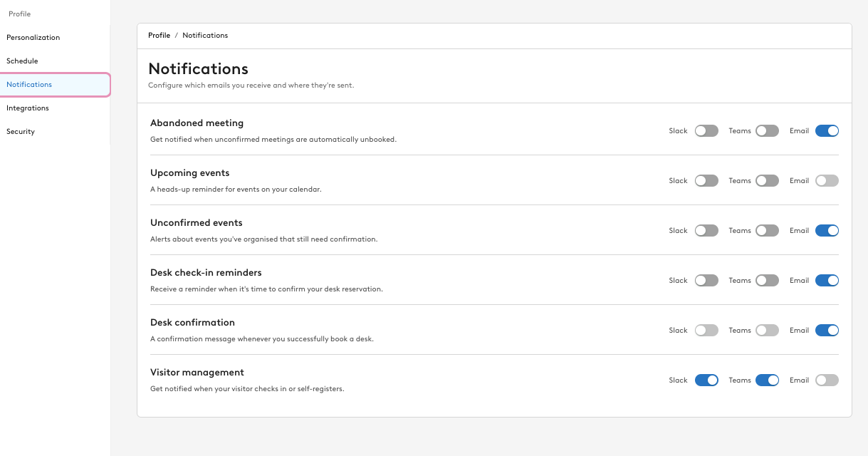Image resolution: width=868 pixels, height=456 pixels.
Task: Open the Schedule settings section
Action: 22,61
